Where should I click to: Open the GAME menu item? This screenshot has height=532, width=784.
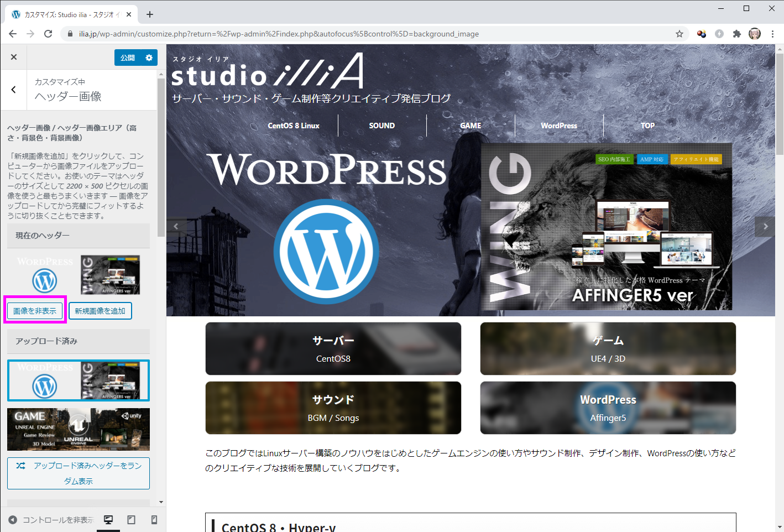(471, 126)
